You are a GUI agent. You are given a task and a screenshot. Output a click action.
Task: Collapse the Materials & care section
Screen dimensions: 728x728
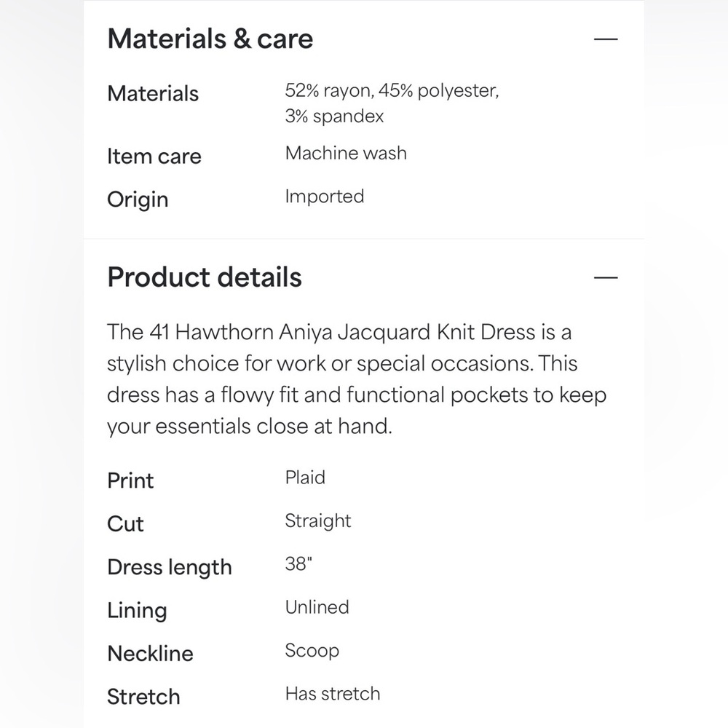pyautogui.click(x=606, y=39)
